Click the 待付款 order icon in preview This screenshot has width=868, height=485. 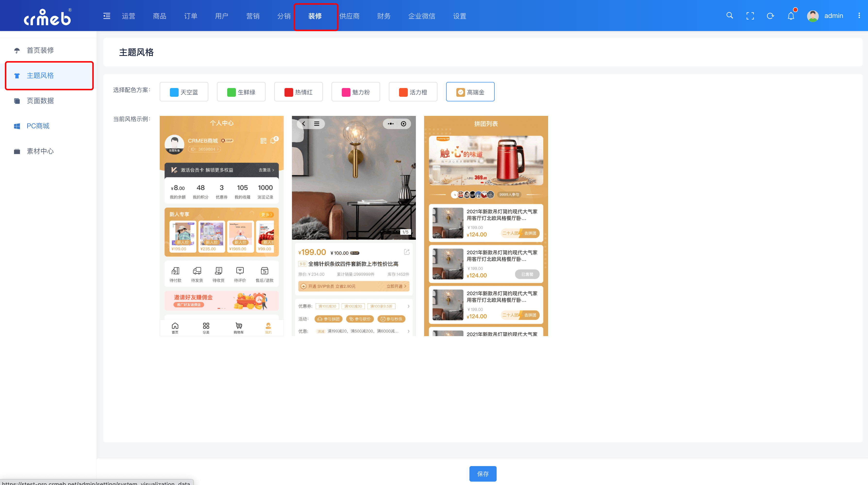coord(175,271)
